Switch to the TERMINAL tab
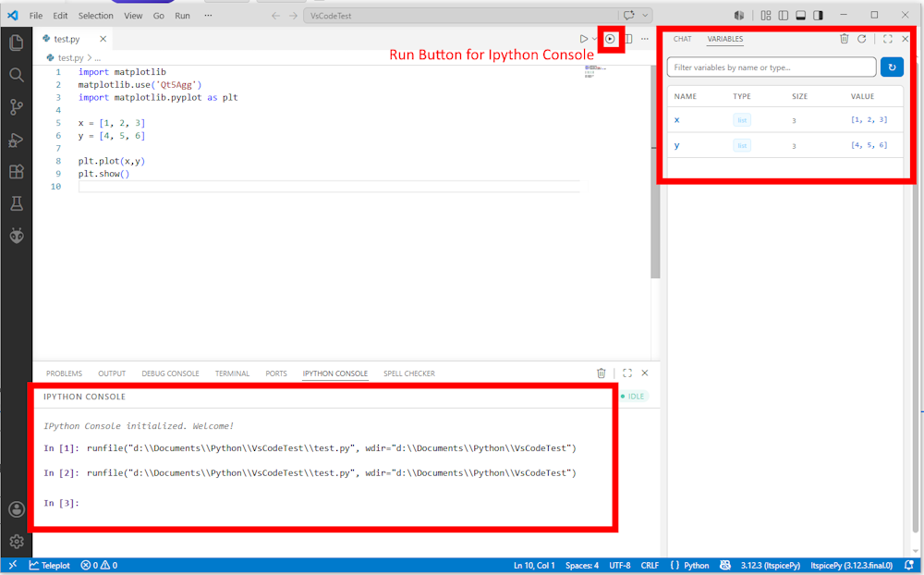This screenshot has height=575, width=924. pyautogui.click(x=232, y=373)
